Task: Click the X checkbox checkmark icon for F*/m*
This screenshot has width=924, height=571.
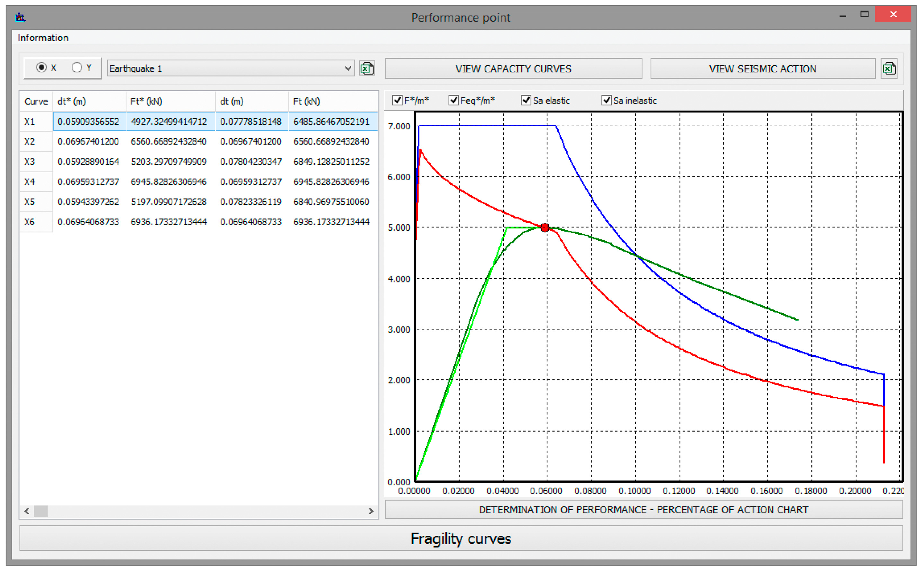Action: click(x=397, y=100)
